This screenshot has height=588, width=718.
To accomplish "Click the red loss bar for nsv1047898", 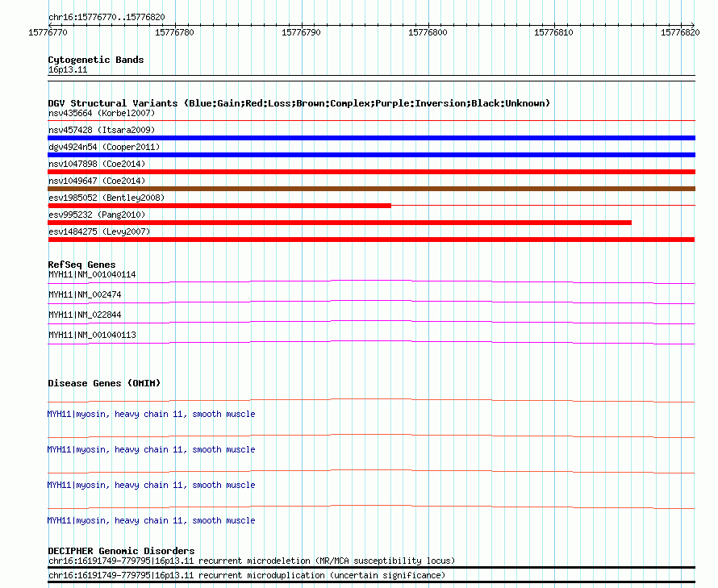I will (371, 172).
